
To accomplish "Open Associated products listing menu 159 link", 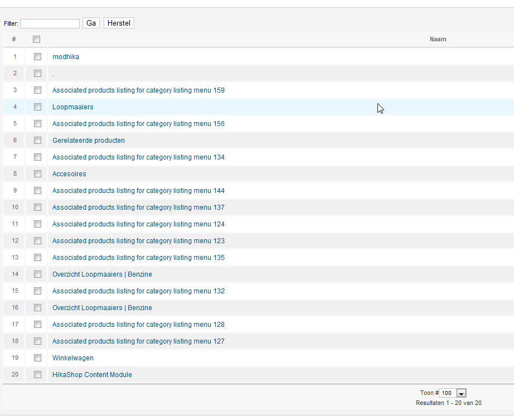I will click(138, 90).
